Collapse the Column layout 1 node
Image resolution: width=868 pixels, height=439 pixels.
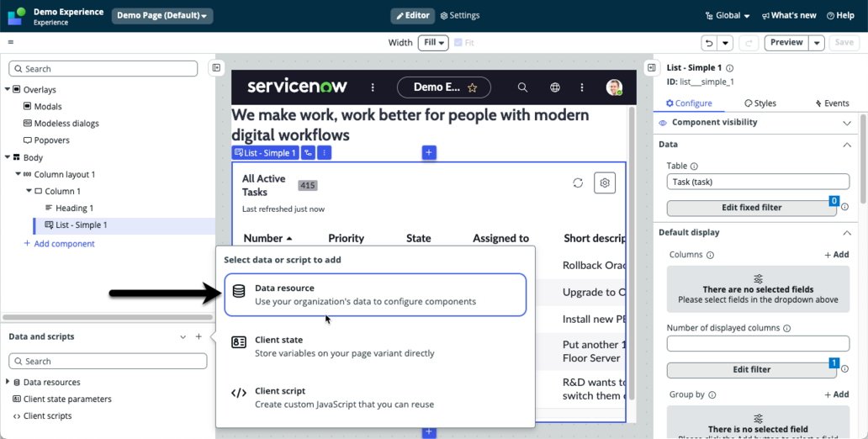[19, 174]
